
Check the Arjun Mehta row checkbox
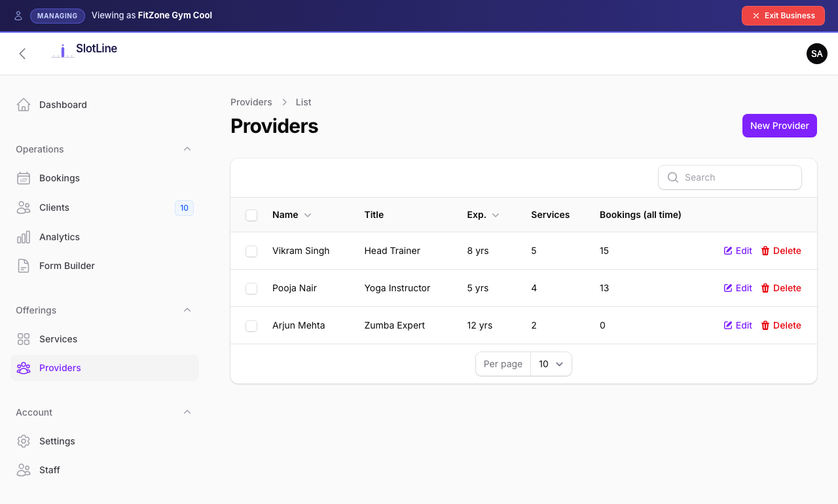251,326
